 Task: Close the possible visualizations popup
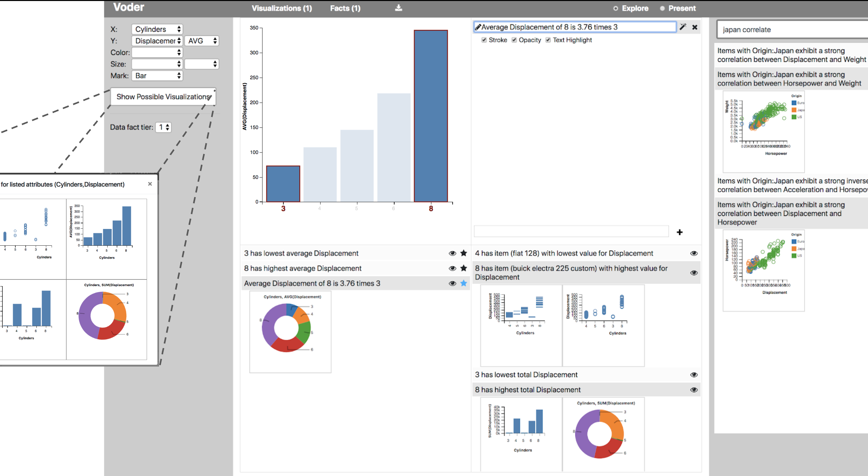150,184
